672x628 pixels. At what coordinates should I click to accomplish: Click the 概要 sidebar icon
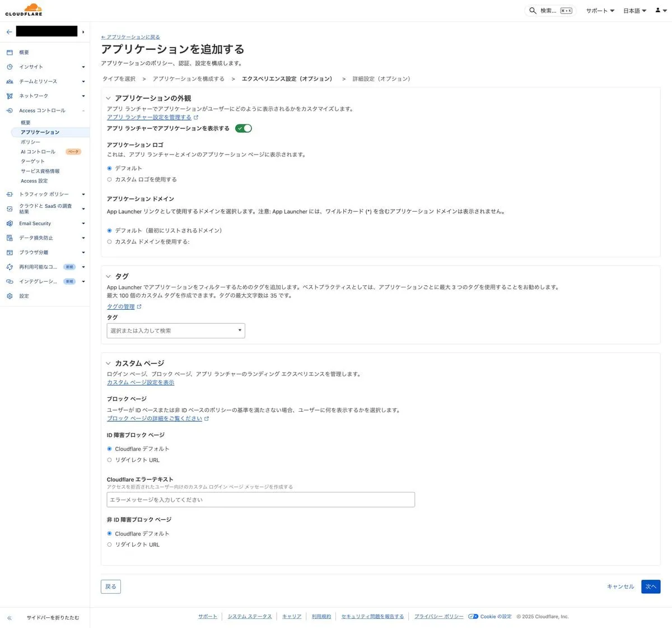click(10, 52)
